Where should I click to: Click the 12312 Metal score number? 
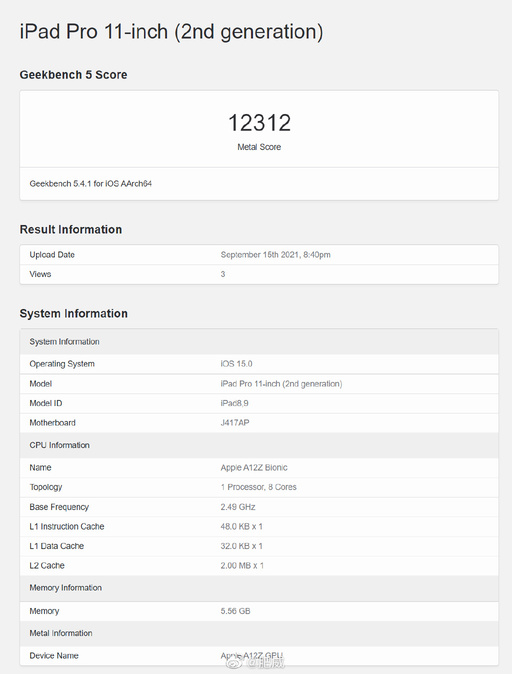(x=259, y=123)
